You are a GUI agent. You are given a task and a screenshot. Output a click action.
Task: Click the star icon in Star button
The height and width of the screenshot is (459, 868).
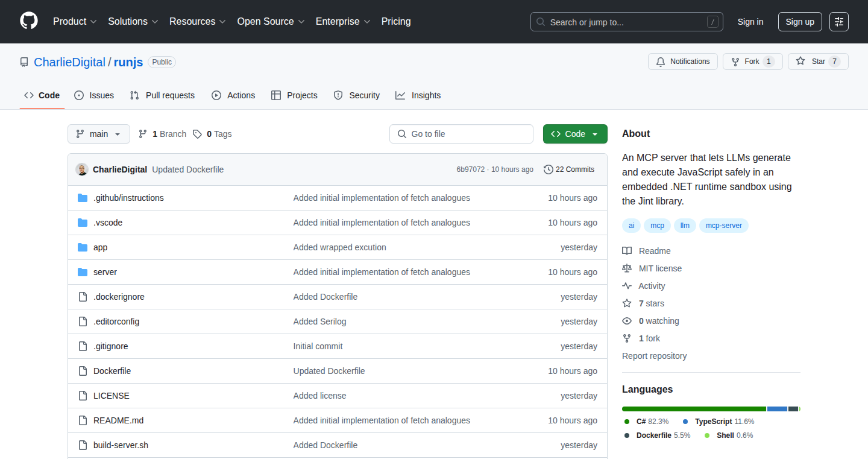click(800, 62)
